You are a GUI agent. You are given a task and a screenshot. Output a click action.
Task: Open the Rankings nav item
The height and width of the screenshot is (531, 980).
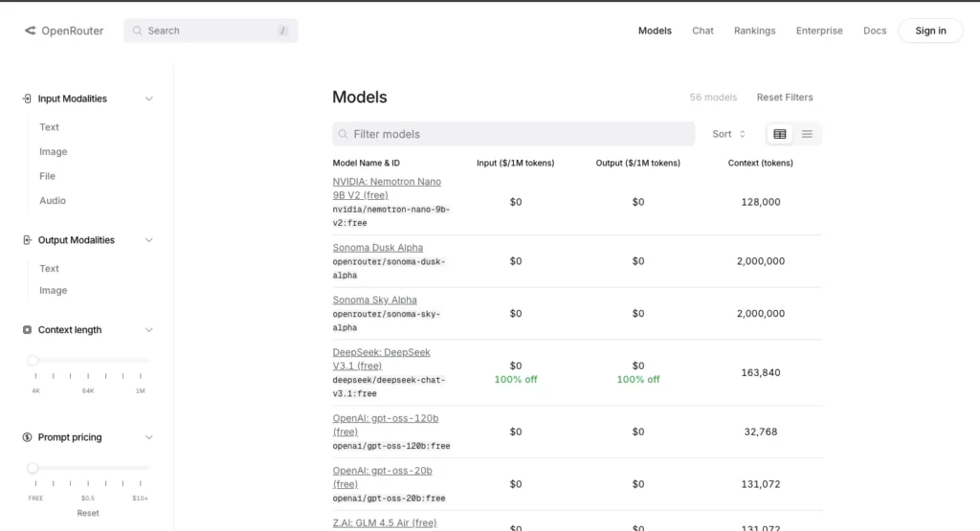[x=754, y=31]
